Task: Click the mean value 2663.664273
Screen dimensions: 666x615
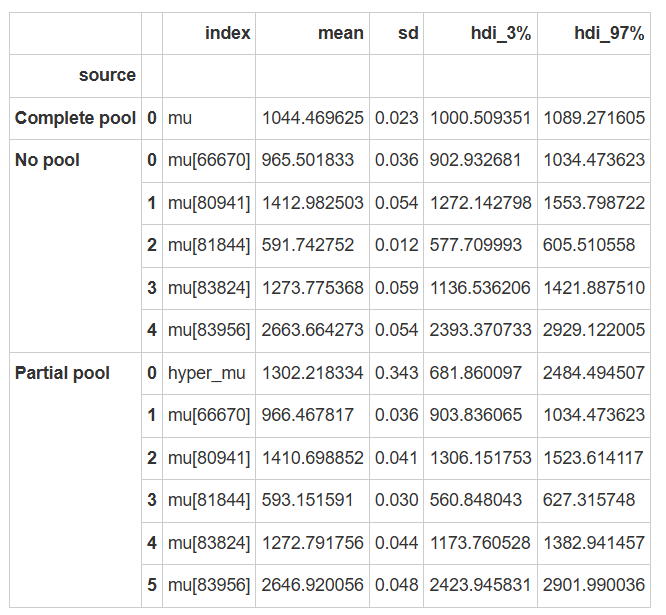Action: tap(313, 330)
